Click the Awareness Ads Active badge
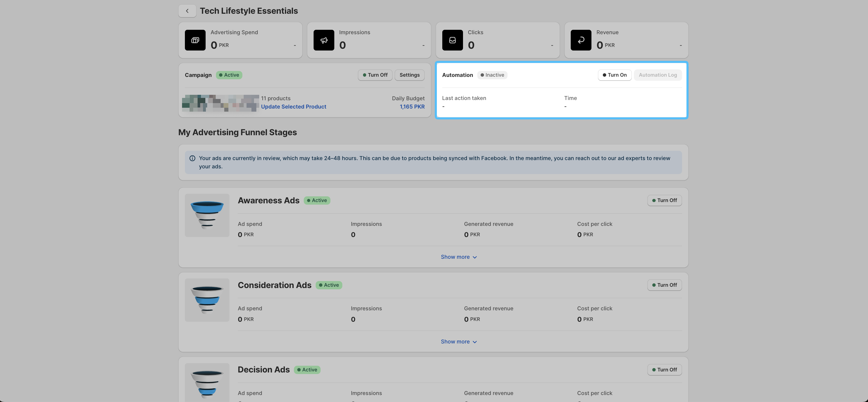Screen dimensions: 868x402 [317, 200]
